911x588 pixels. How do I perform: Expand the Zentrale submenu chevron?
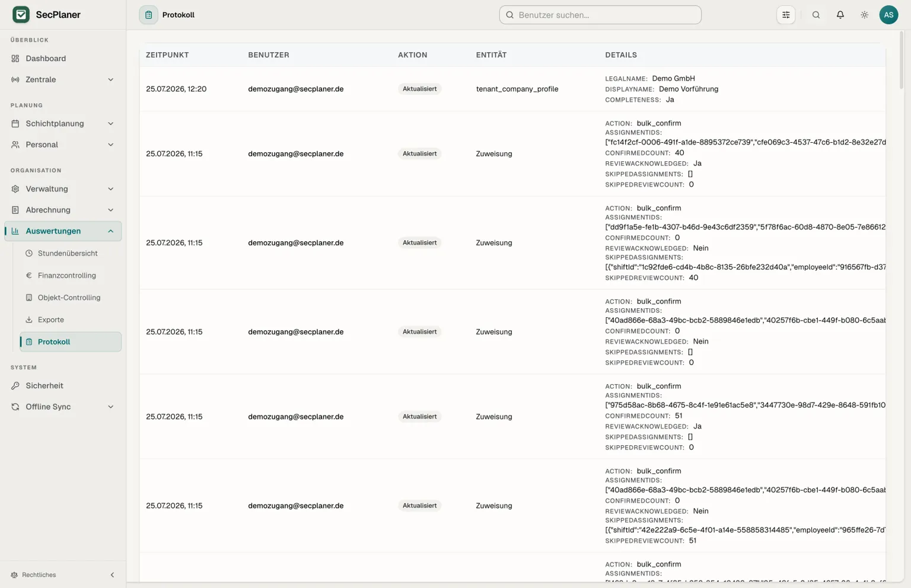pyautogui.click(x=111, y=79)
